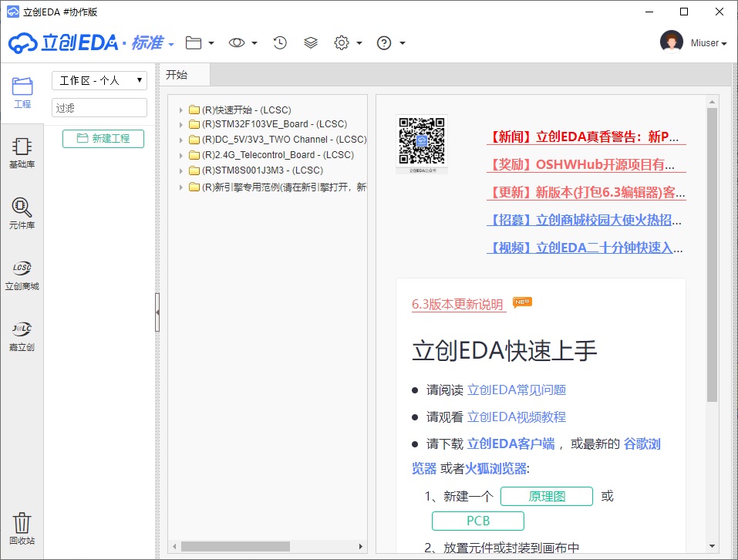The height and width of the screenshot is (560, 738).
Task: Click the 新建工程 new project button
Action: point(103,139)
